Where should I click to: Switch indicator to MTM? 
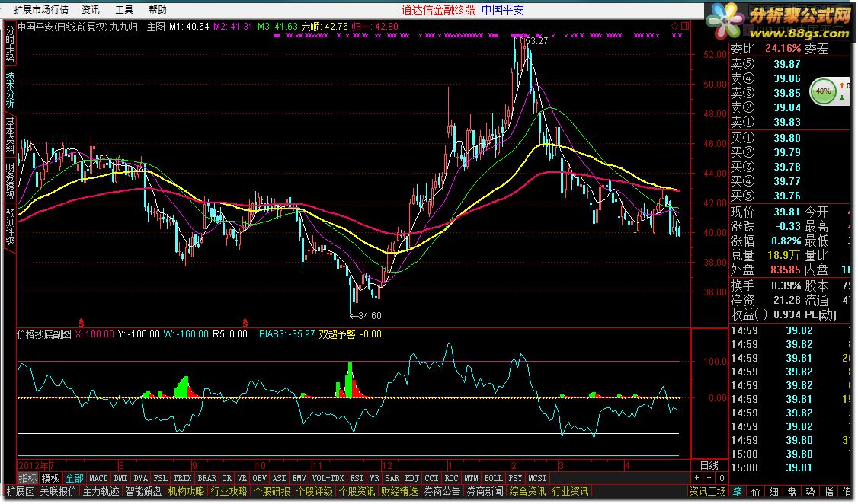pyautogui.click(x=471, y=478)
